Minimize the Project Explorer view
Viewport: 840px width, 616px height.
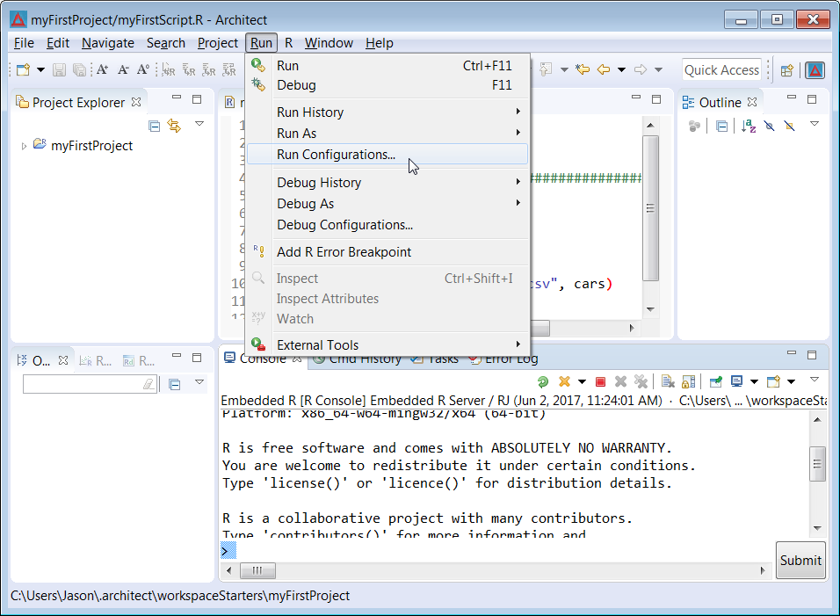(x=177, y=98)
